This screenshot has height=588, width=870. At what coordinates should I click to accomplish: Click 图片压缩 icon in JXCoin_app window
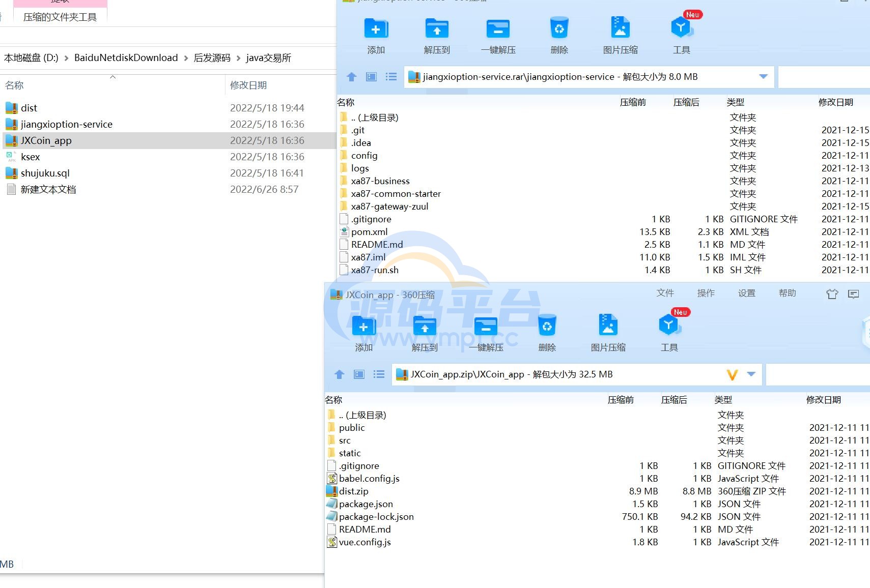[x=608, y=326]
